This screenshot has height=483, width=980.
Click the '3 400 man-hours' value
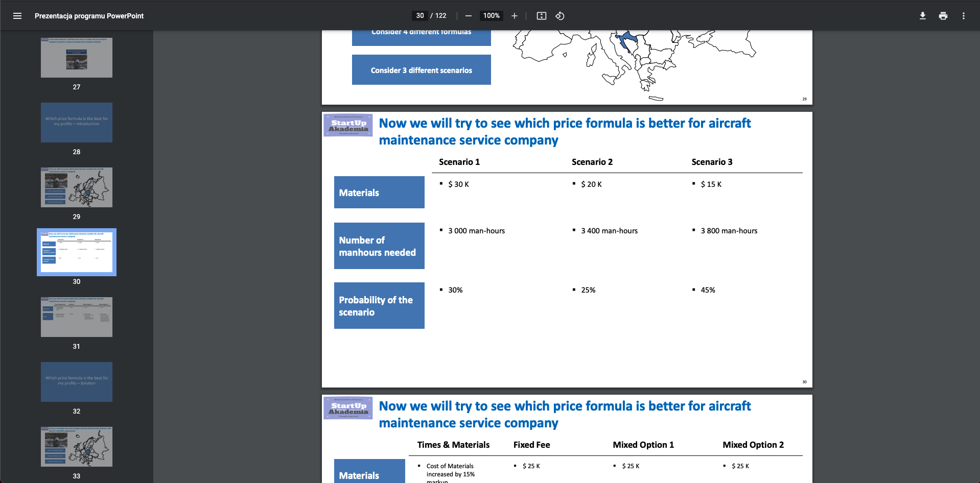tap(609, 231)
